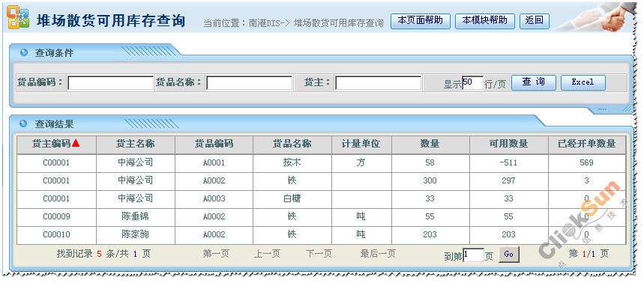Go to 下一页 next page link
Screen dimensions: 644x283
(x=319, y=254)
